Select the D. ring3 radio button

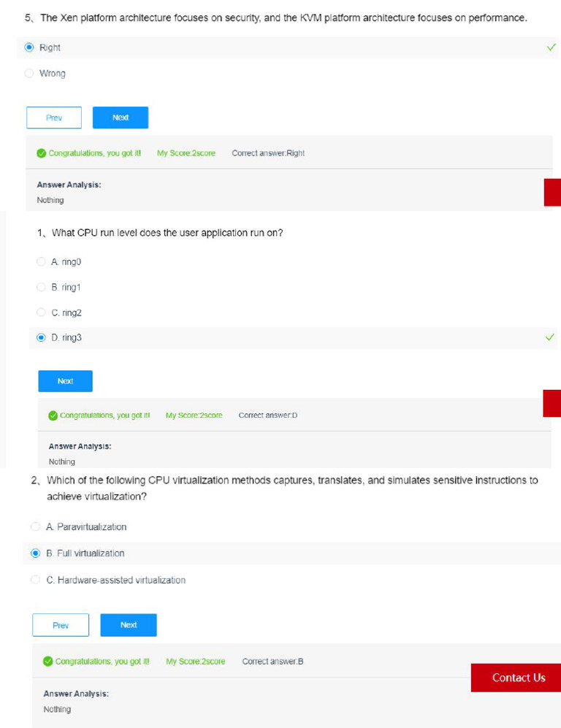pyautogui.click(x=41, y=338)
